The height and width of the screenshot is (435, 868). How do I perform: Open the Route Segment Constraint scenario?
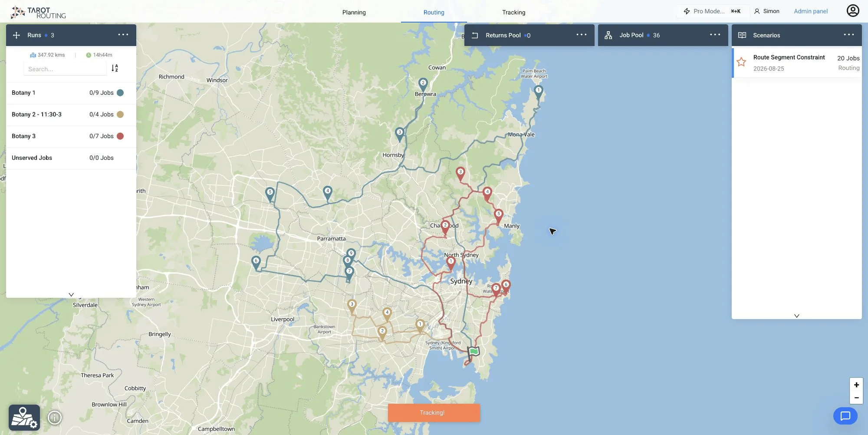[797, 63]
